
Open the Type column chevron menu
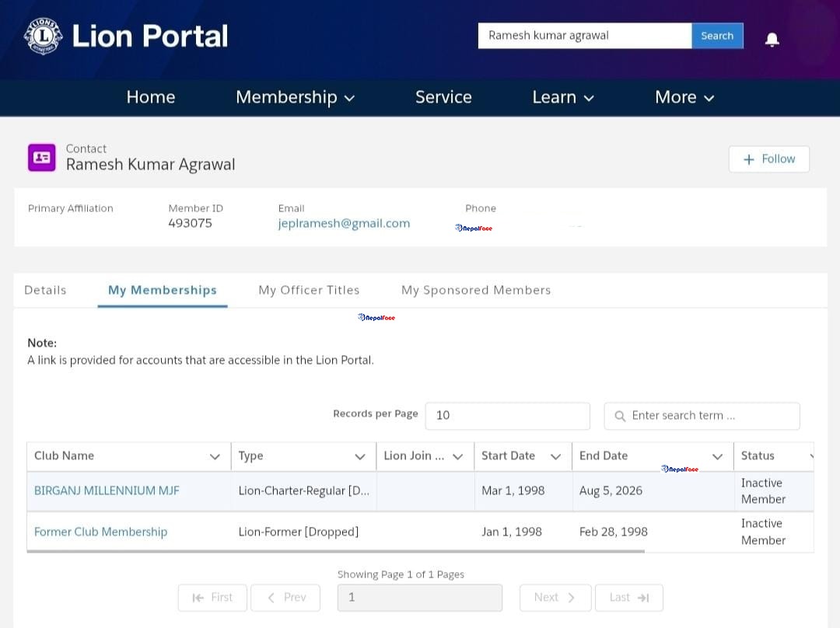pyautogui.click(x=360, y=457)
